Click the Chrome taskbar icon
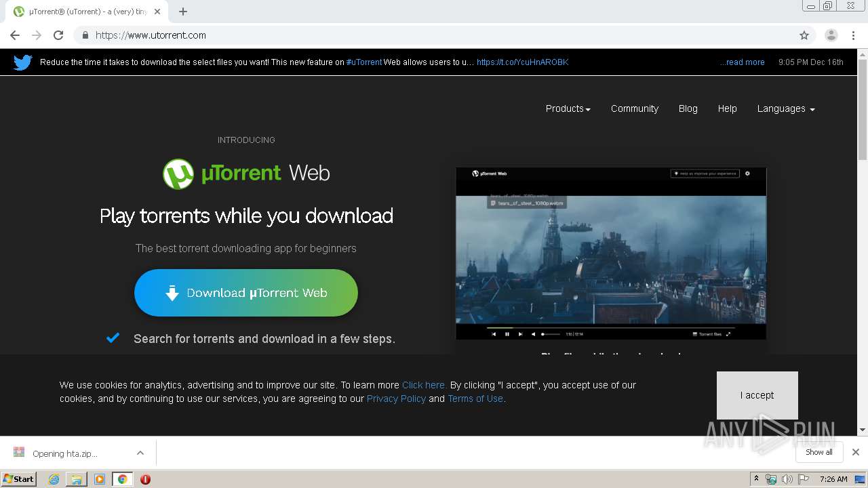Viewport: 868px width, 488px height. click(x=122, y=479)
